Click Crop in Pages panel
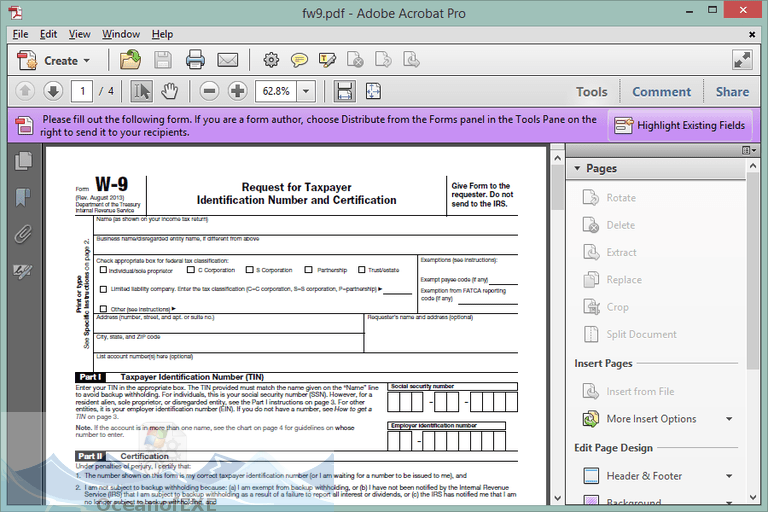 (x=605, y=307)
